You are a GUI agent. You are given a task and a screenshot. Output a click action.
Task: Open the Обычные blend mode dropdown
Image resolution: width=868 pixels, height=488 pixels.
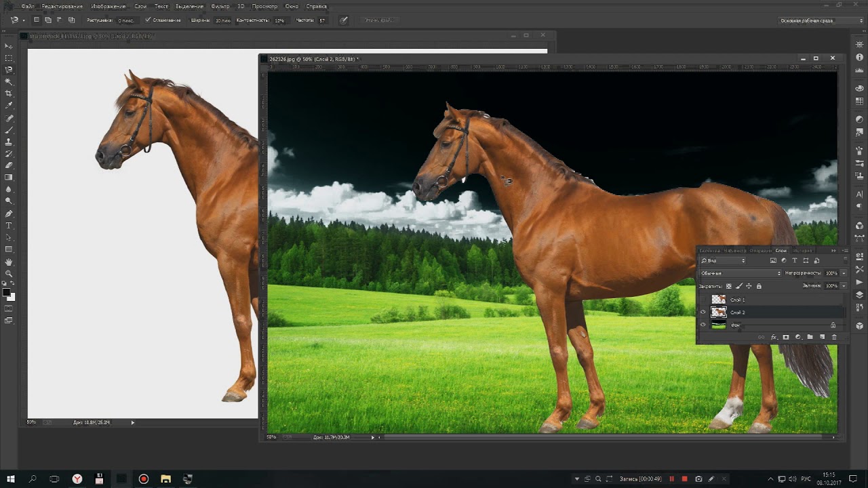click(740, 273)
